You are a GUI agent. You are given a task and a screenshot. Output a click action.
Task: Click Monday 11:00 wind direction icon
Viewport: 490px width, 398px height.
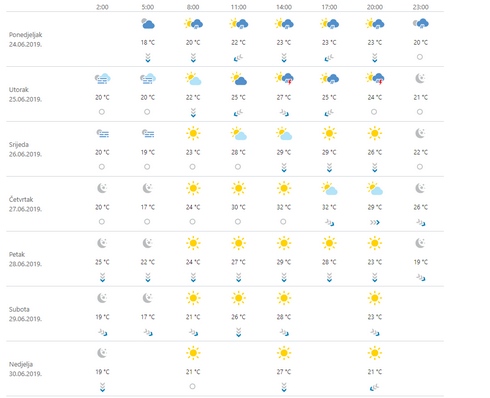tap(238, 58)
